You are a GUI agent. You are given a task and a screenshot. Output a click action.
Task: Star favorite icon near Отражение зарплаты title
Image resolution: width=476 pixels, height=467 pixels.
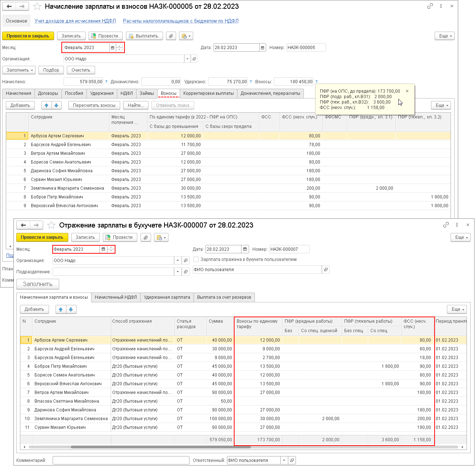point(52,225)
